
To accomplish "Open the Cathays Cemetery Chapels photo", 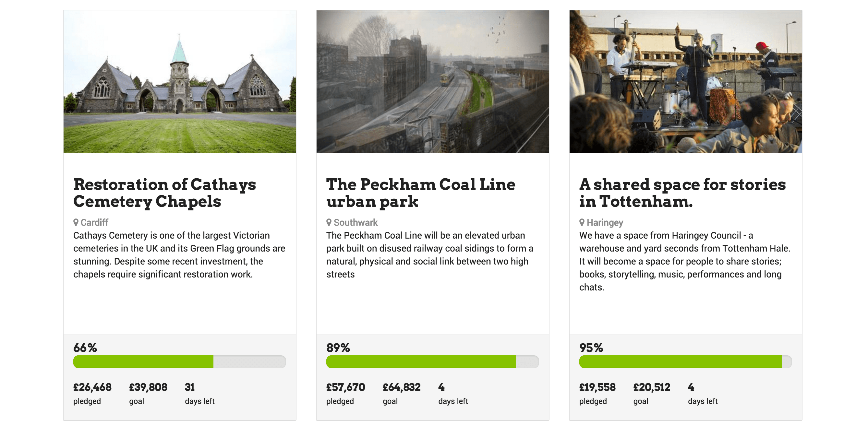I will click(180, 81).
